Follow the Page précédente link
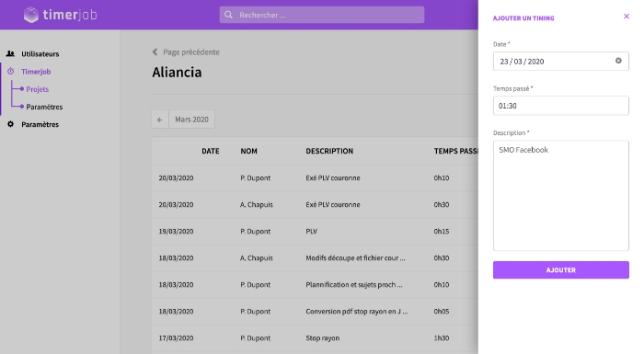The image size is (644, 354). click(x=191, y=52)
